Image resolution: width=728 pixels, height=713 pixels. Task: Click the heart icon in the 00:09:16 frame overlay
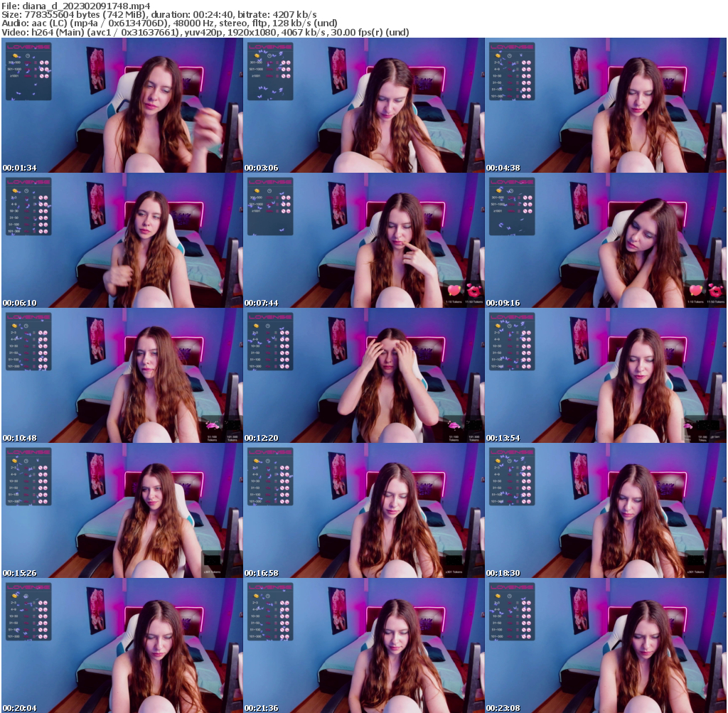click(x=695, y=290)
